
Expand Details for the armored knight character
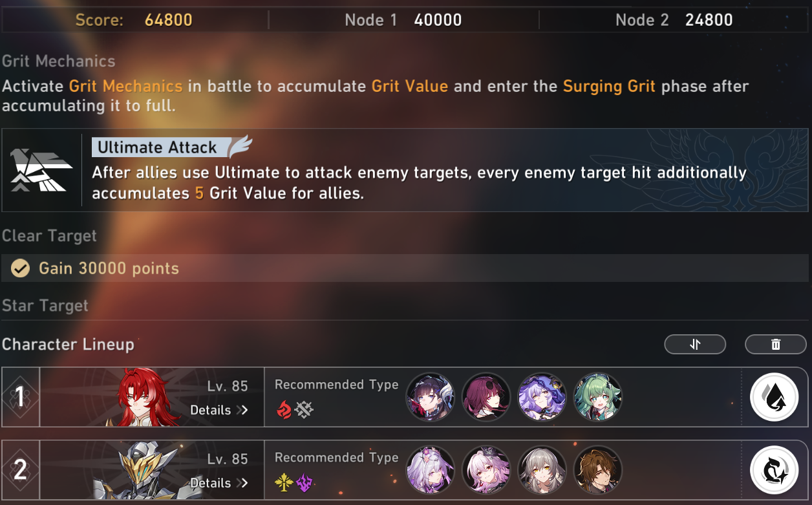pos(219,483)
